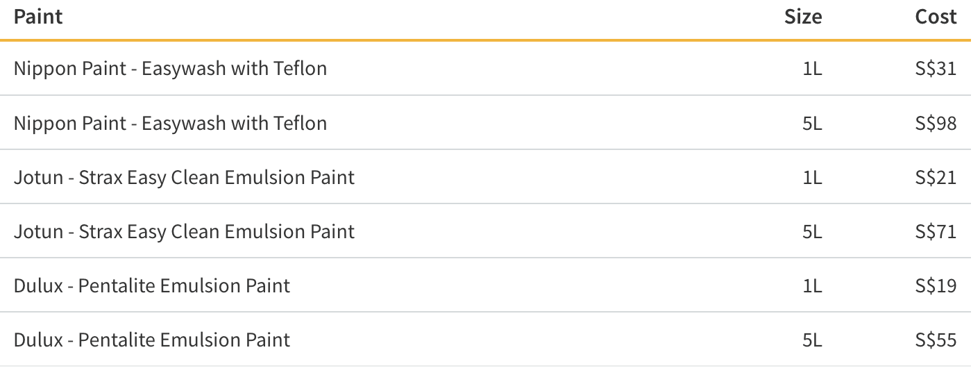Viewport: 980px width, 375px height.
Task: Click the 1L size in the Nippon row
Action: click(x=812, y=69)
